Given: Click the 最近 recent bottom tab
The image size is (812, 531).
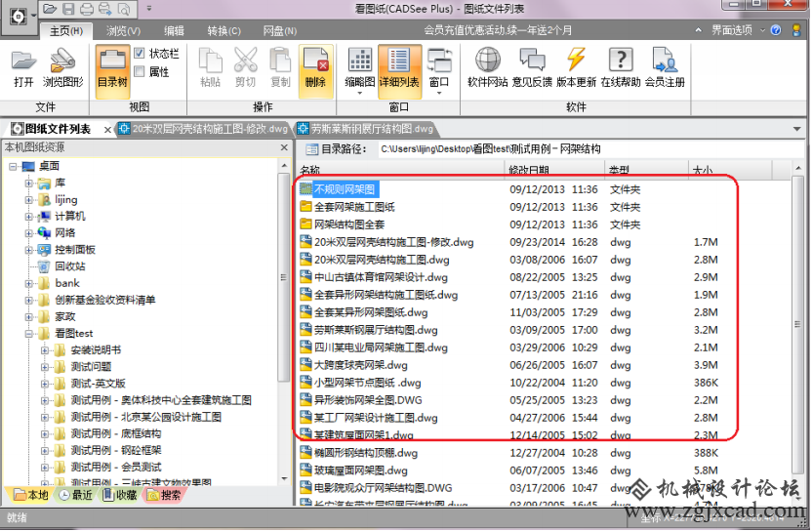Looking at the screenshot, I should pos(75,495).
